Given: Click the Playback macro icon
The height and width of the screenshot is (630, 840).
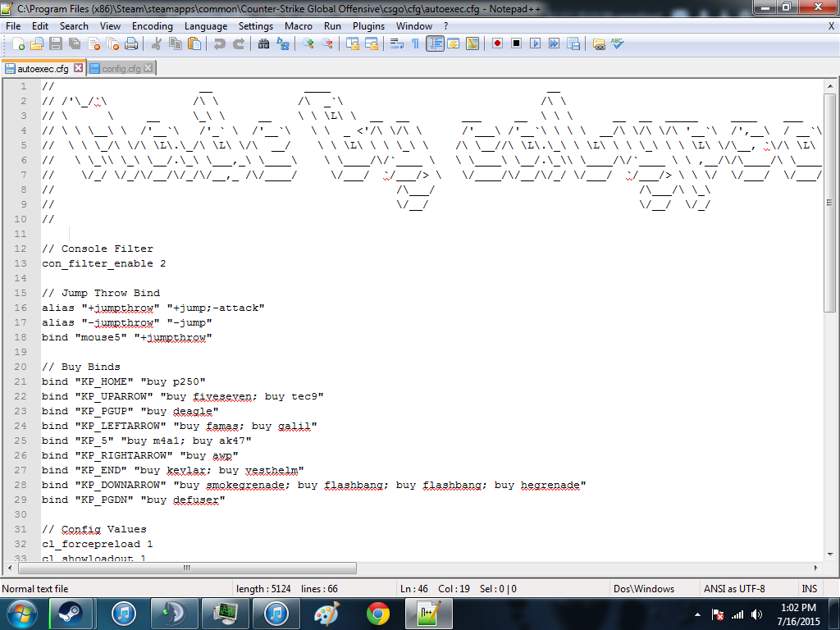Looking at the screenshot, I should point(535,43).
